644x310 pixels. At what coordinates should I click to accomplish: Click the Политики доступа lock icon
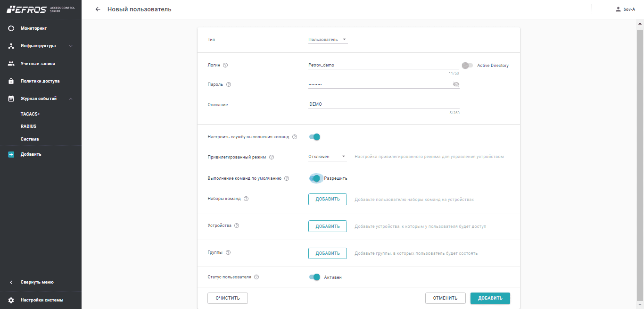click(x=11, y=81)
